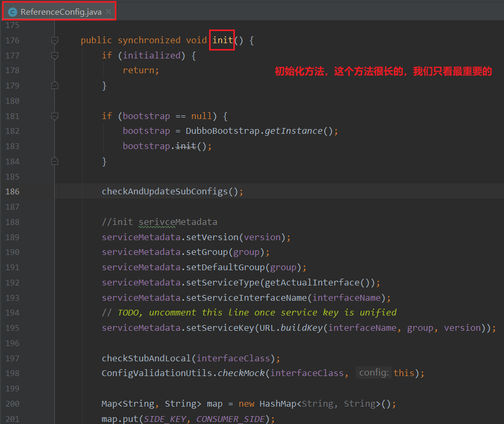Click 'interfaceName' argument on line 193
The image size is (504, 424).
(x=347, y=298)
